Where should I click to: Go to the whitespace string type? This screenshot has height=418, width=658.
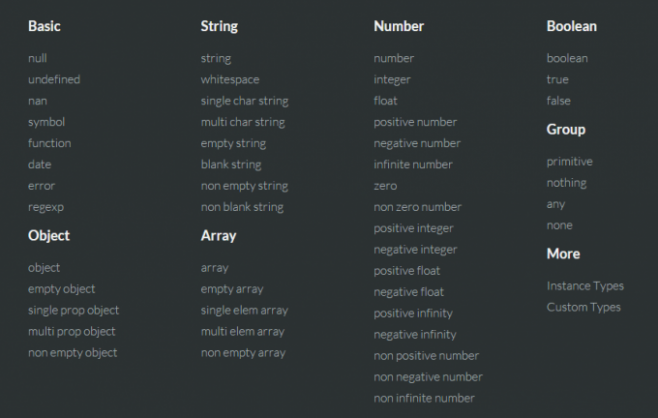[230, 80]
